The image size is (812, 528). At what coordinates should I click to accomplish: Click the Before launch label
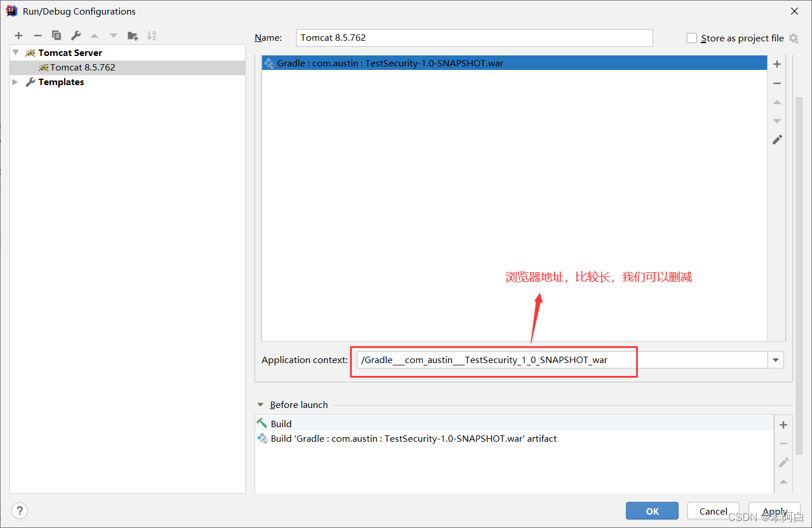coord(299,404)
